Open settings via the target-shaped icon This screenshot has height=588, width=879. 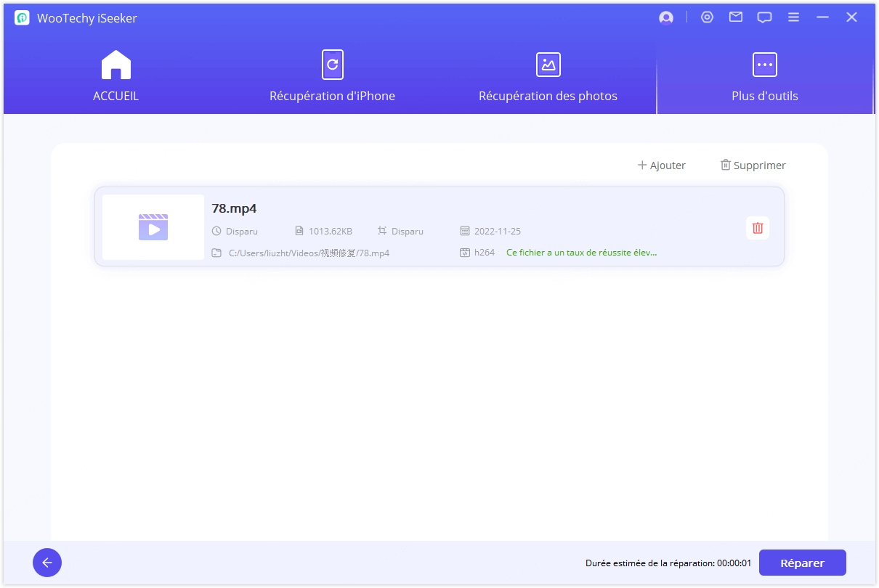[x=707, y=17]
